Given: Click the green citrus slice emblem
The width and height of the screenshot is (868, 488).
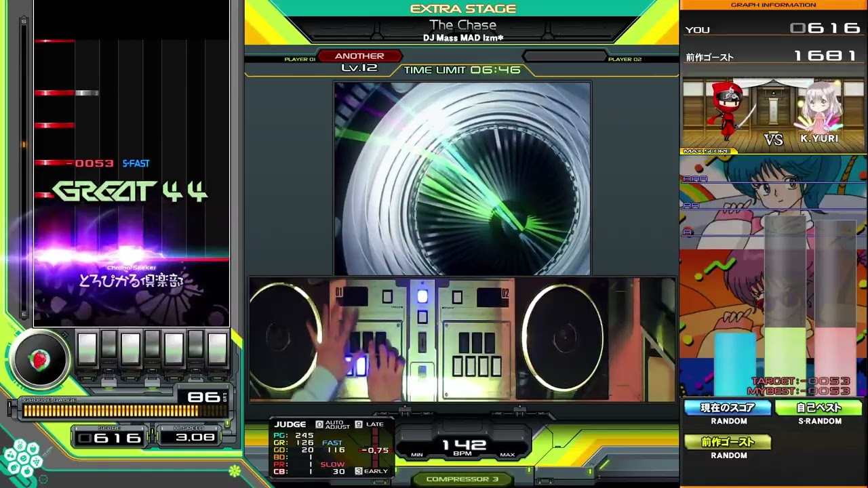Looking at the screenshot, I should 235,470.
